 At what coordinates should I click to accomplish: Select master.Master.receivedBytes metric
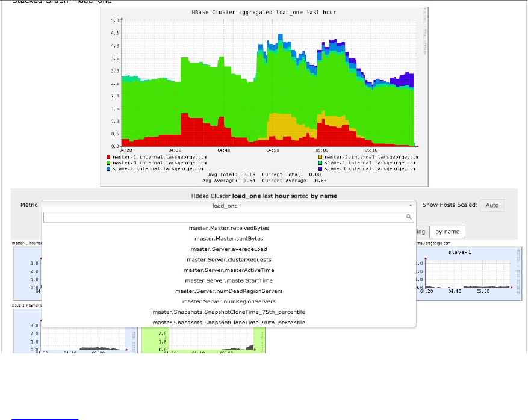pyautogui.click(x=229, y=228)
